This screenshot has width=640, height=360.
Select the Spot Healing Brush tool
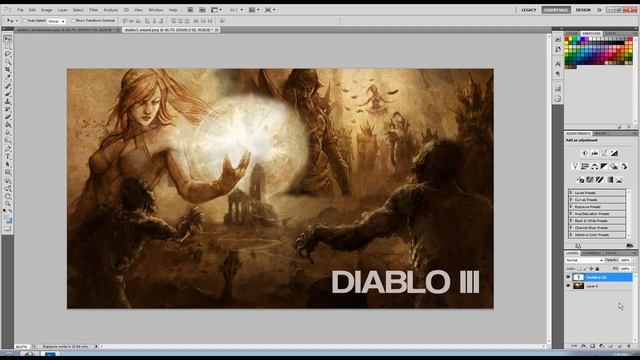tap(8, 87)
